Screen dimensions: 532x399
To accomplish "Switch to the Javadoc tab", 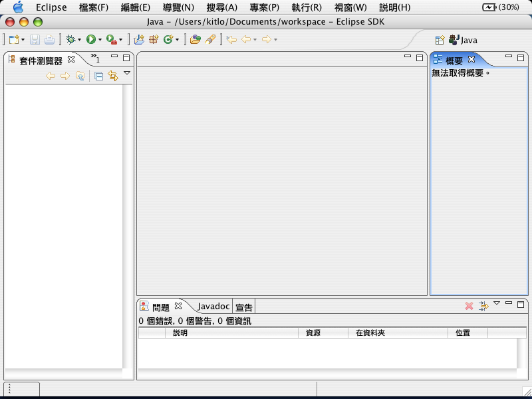I will point(213,307).
